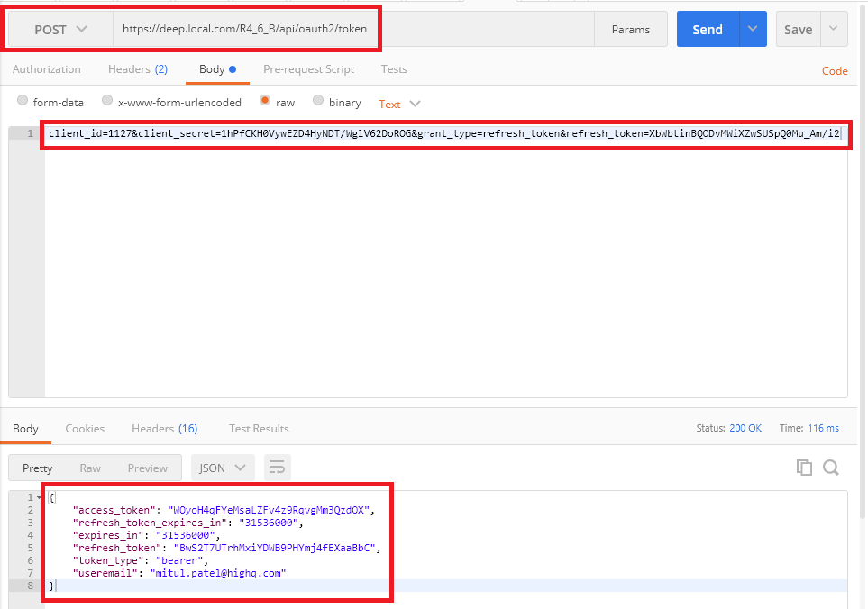The height and width of the screenshot is (609, 868).
Task: Open the Text format dropdown
Action: point(399,104)
